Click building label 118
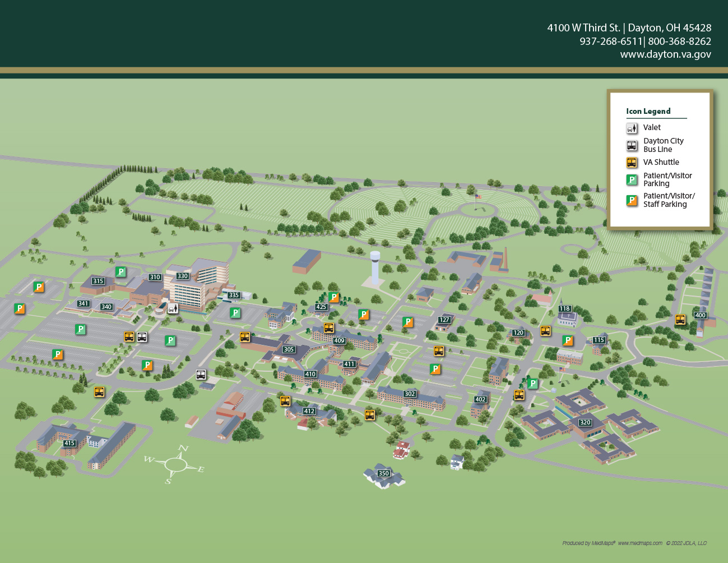Image resolution: width=728 pixels, height=563 pixels. pos(564,308)
